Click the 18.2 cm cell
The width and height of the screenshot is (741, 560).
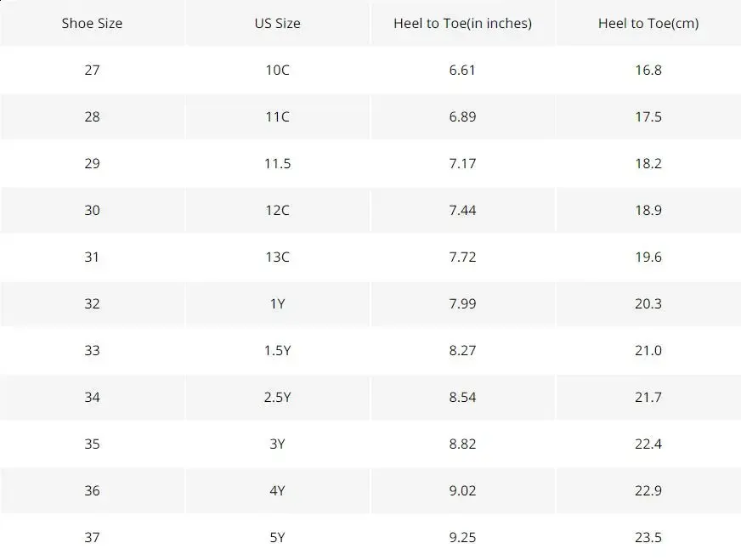click(x=648, y=163)
